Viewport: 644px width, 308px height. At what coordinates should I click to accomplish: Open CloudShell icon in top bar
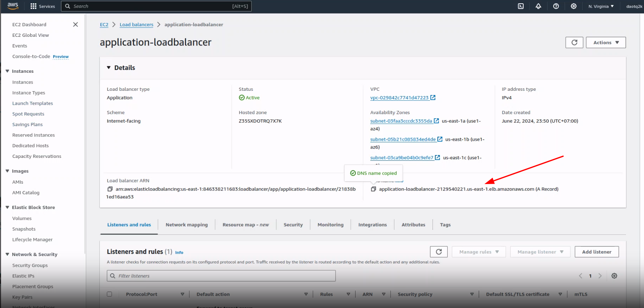(521, 6)
